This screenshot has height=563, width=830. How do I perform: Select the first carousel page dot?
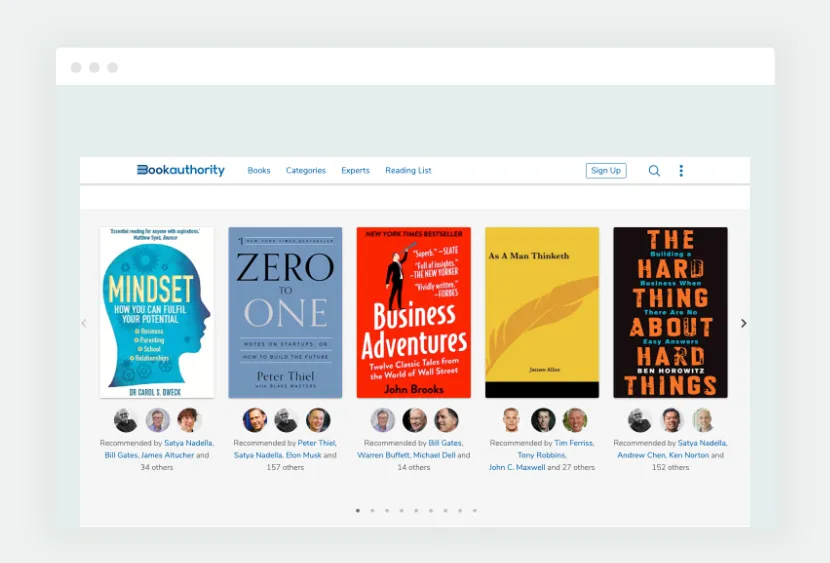tap(358, 511)
